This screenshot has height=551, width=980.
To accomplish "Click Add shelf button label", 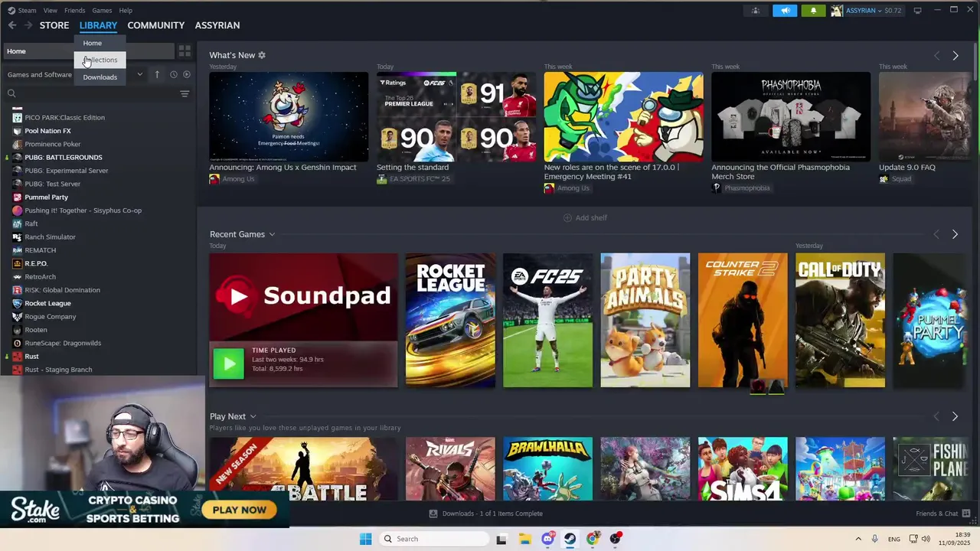I will pyautogui.click(x=591, y=218).
